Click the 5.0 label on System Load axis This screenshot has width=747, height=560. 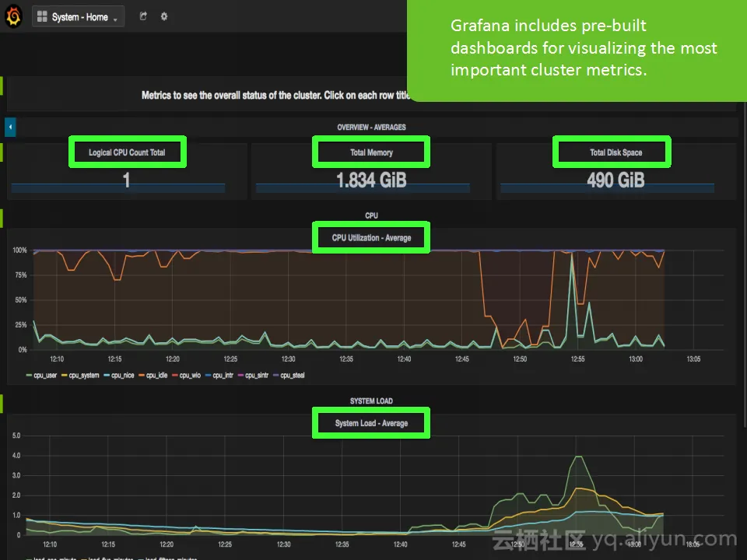[16, 436]
